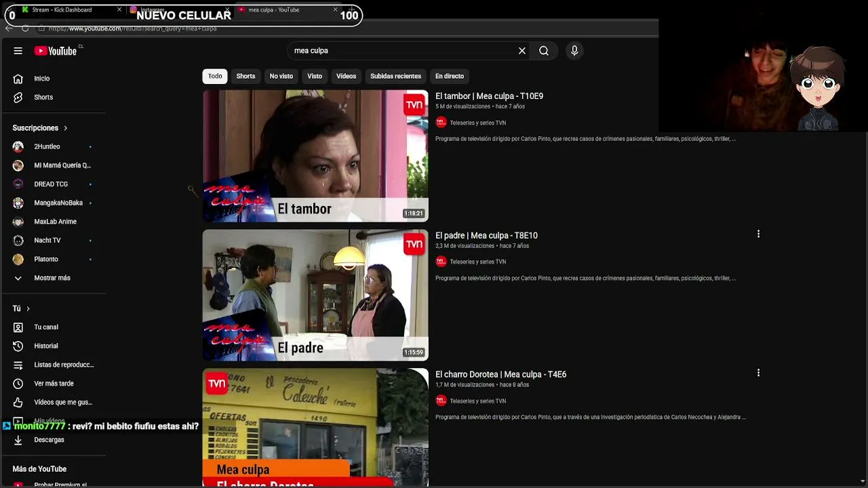
Task: Clear the search box with the X
Action: [x=522, y=51]
